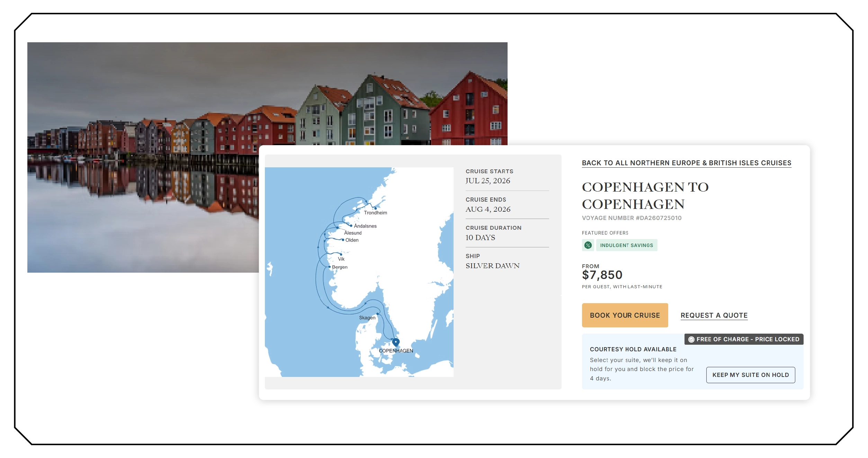Click the Silver Dawn ship name
The height and width of the screenshot is (458, 868).
(492, 266)
